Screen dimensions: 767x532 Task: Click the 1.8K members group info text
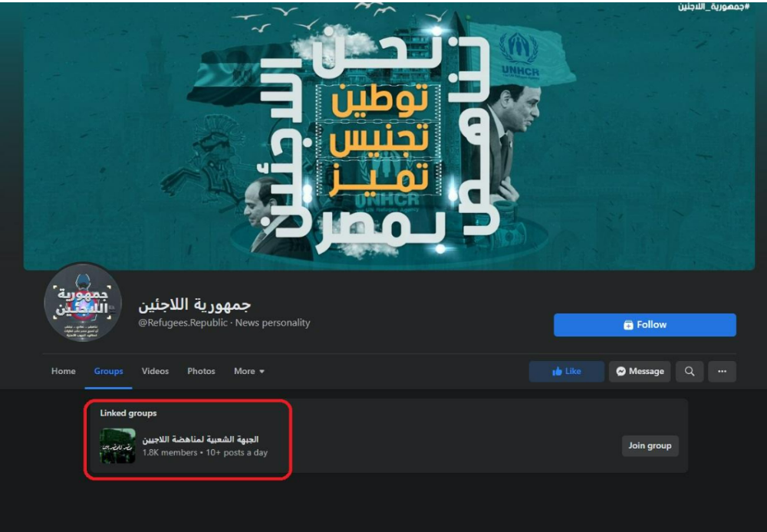tap(170, 453)
